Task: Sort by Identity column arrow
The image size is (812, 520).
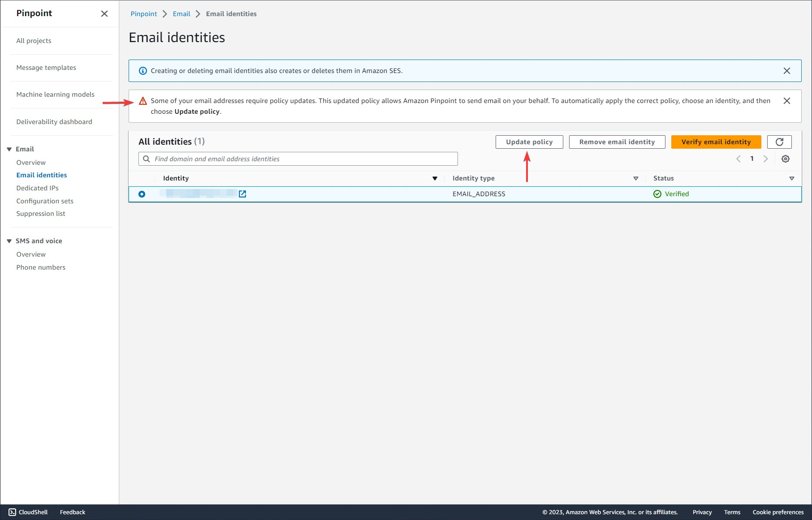Action: click(435, 178)
